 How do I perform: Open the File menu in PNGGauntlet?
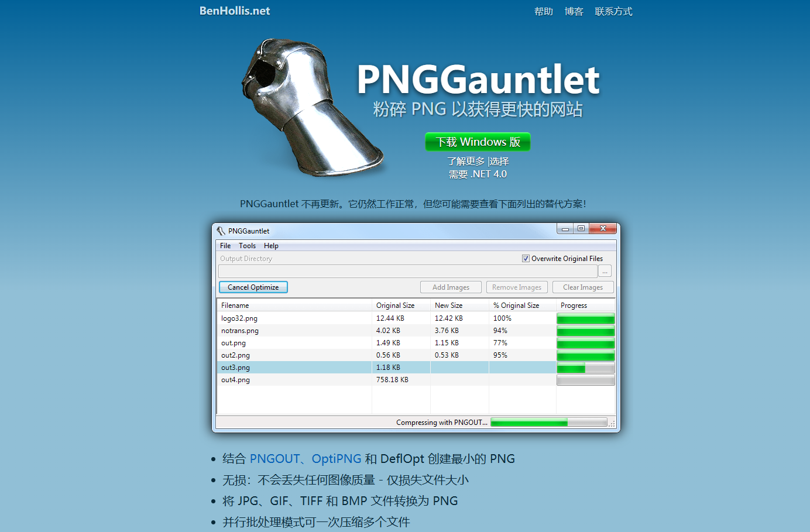point(225,246)
